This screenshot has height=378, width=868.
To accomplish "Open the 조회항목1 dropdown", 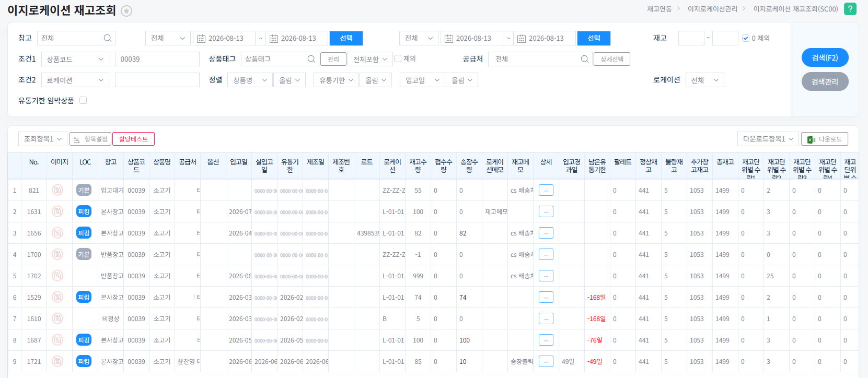I will pos(43,139).
